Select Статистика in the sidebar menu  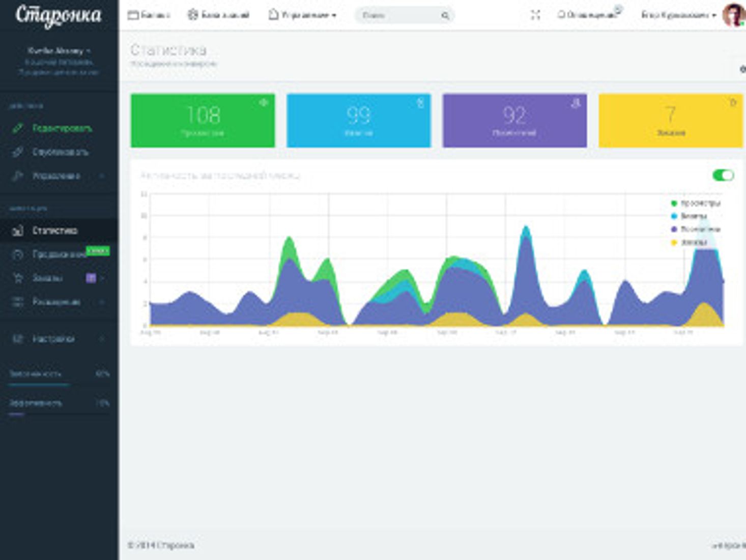click(x=60, y=231)
